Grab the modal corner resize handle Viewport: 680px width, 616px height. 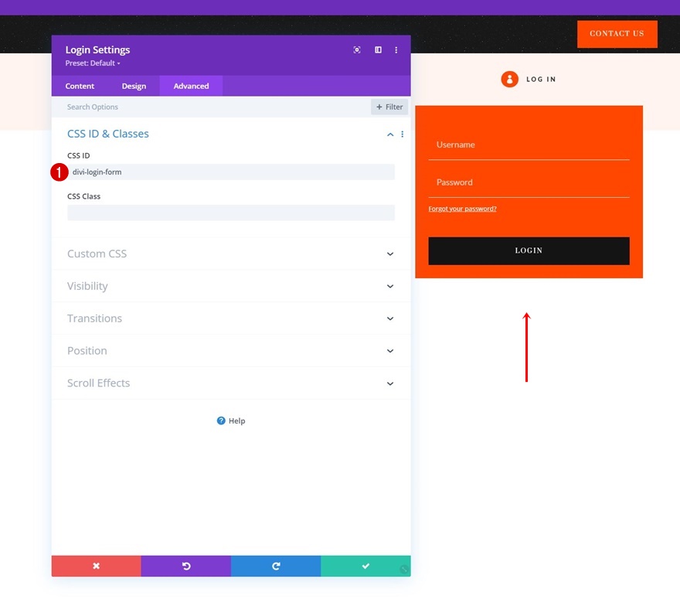point(403,569)
